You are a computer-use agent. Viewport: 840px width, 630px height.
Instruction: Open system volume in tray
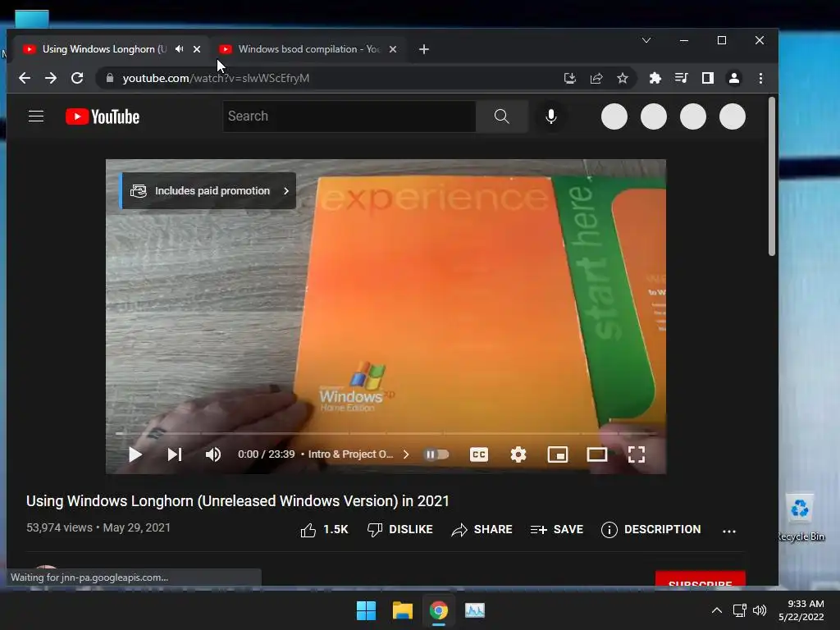760,610
